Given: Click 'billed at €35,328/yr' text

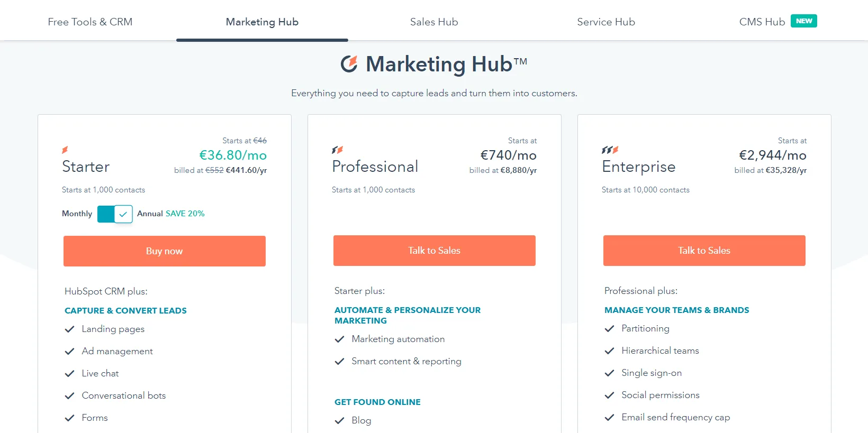Looking at the screenshot, I should coord(771,170).
